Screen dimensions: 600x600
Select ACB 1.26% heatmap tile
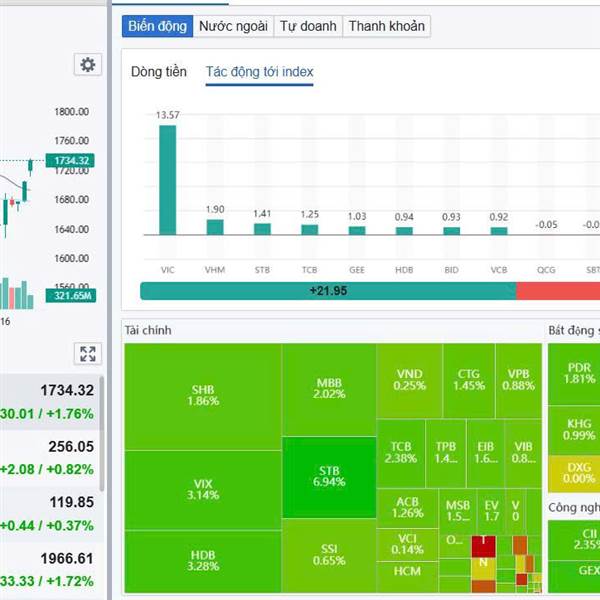tap(408, 508)
